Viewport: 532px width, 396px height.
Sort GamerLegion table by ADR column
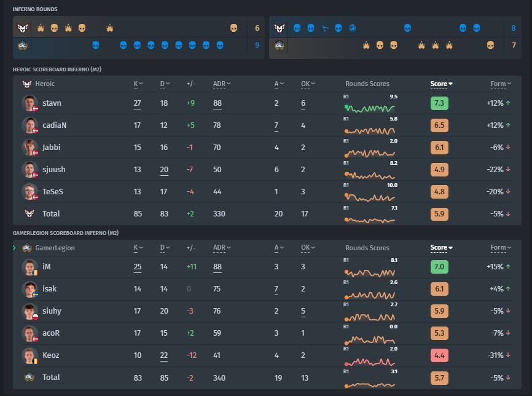(x=222, y=248)
